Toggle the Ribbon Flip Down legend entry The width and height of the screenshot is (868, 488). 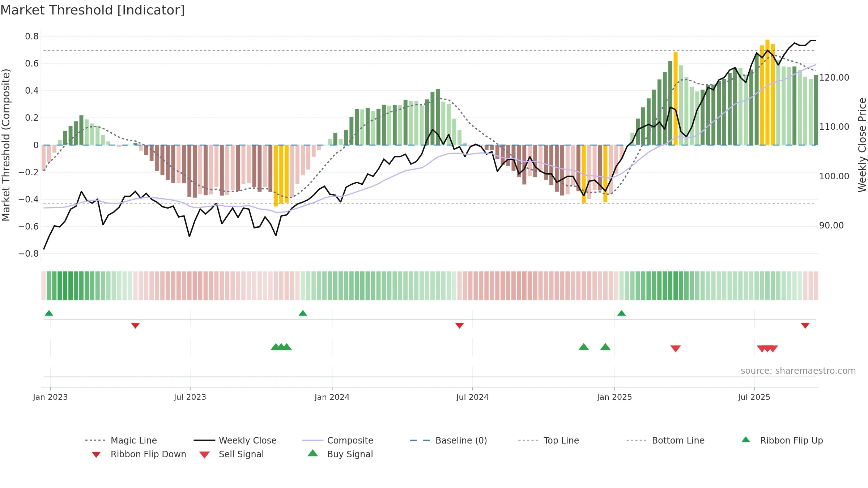(139, 454)
